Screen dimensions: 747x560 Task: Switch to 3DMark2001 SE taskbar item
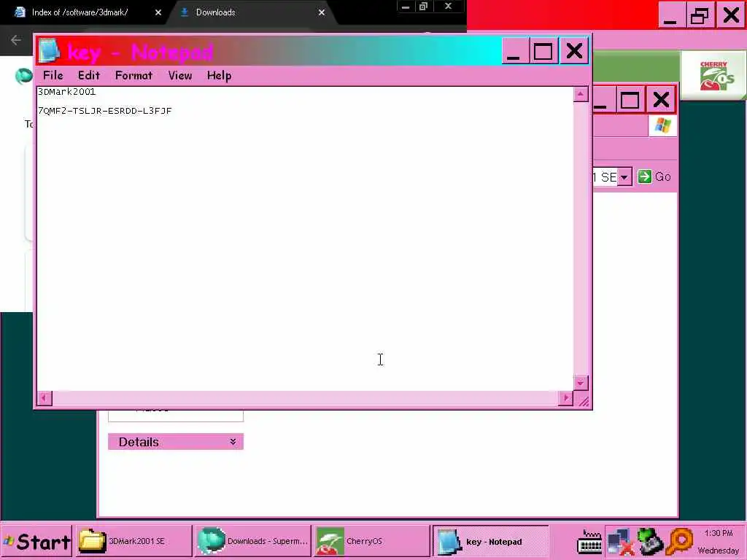(x=133, y=542)
